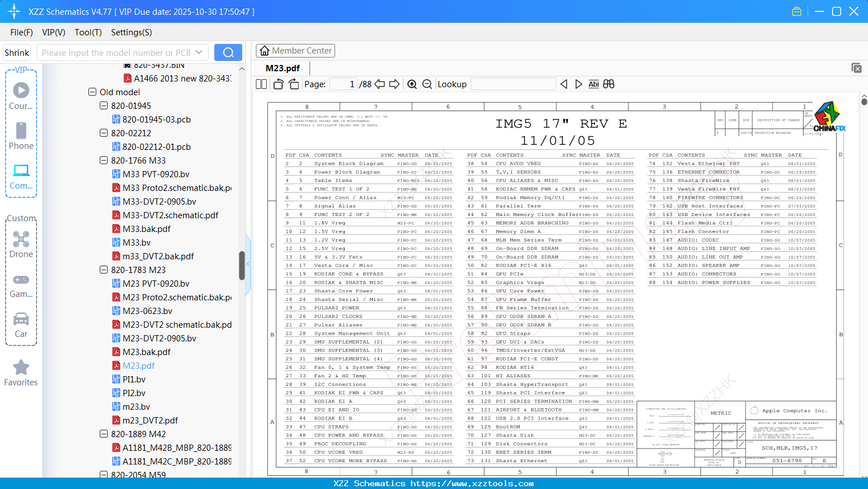The width and height of the screenshot is (868, 489).
Task: Open the xzztools.com link in the status bar
Action: point(472,483)
